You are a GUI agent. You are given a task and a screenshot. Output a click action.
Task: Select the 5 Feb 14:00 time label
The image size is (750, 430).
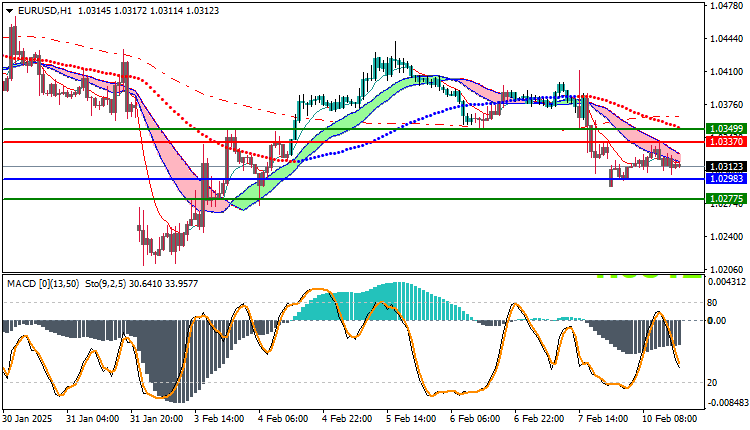pyautogui.click(x=412, y=419)
